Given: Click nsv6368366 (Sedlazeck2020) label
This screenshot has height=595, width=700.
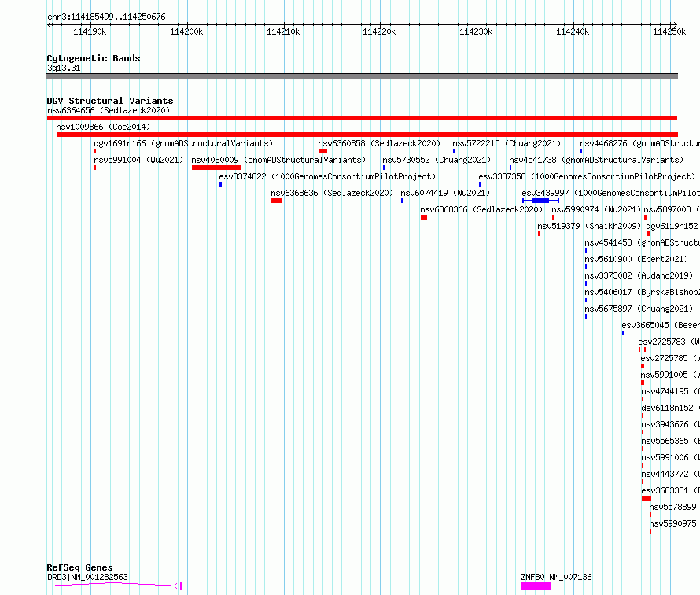Looking at the screenshot, I should click(x=481, y=209).
